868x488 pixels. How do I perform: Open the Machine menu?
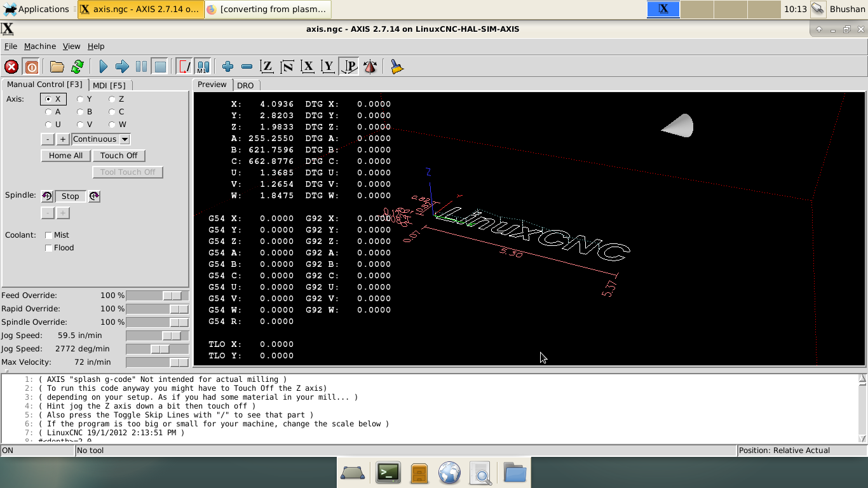pos(40,46)
